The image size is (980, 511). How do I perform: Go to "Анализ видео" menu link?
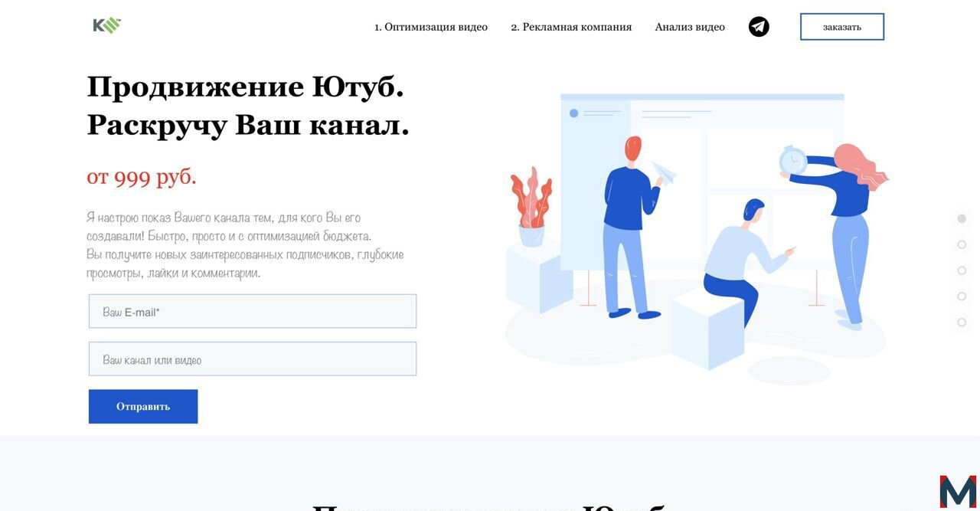pyautogui.click(x=690, y=27)
